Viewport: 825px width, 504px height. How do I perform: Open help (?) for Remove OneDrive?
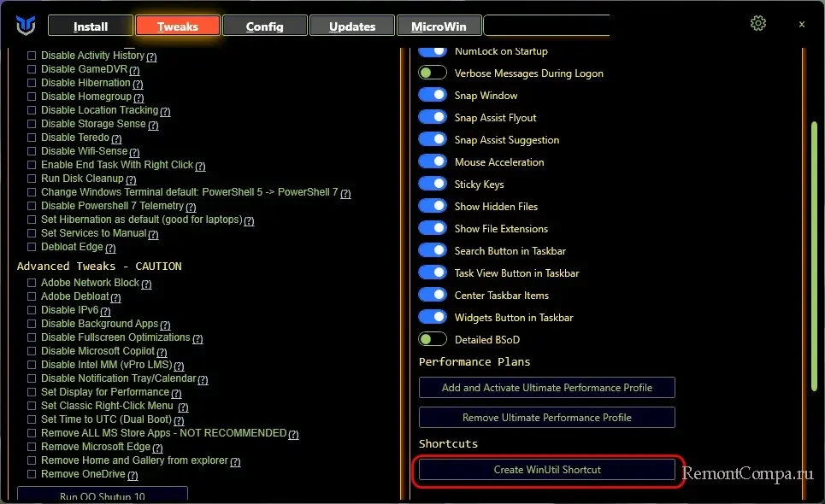(x=133, y=475)
